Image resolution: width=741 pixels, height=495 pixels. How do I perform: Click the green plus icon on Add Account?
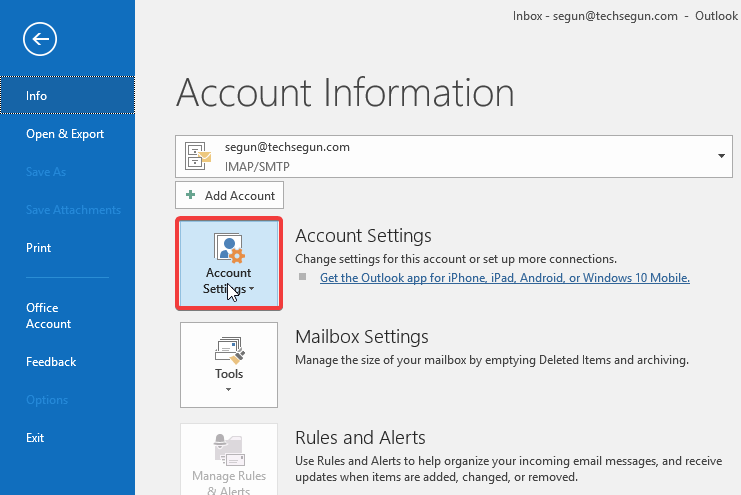[190, 195]
